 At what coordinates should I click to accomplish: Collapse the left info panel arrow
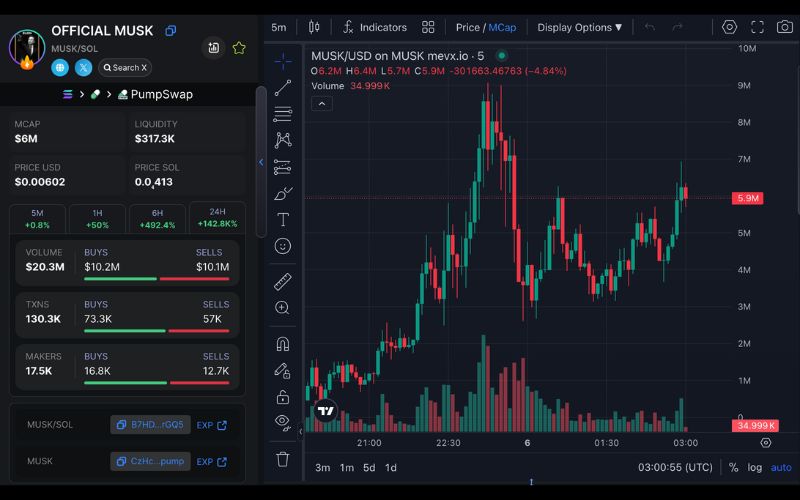tap(261, 162)
